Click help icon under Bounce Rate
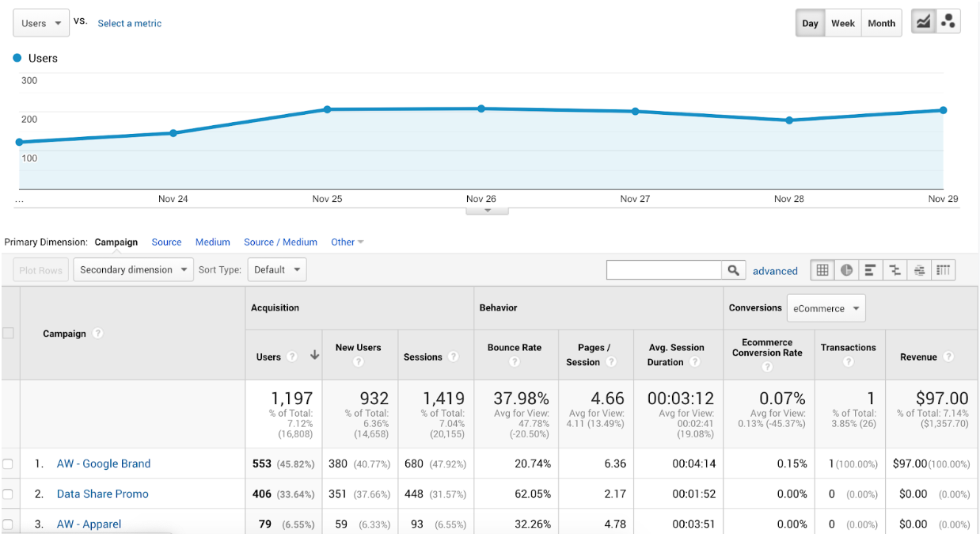Screen dimensions: 980x534 pyautogui.click(x=515, y=362)
